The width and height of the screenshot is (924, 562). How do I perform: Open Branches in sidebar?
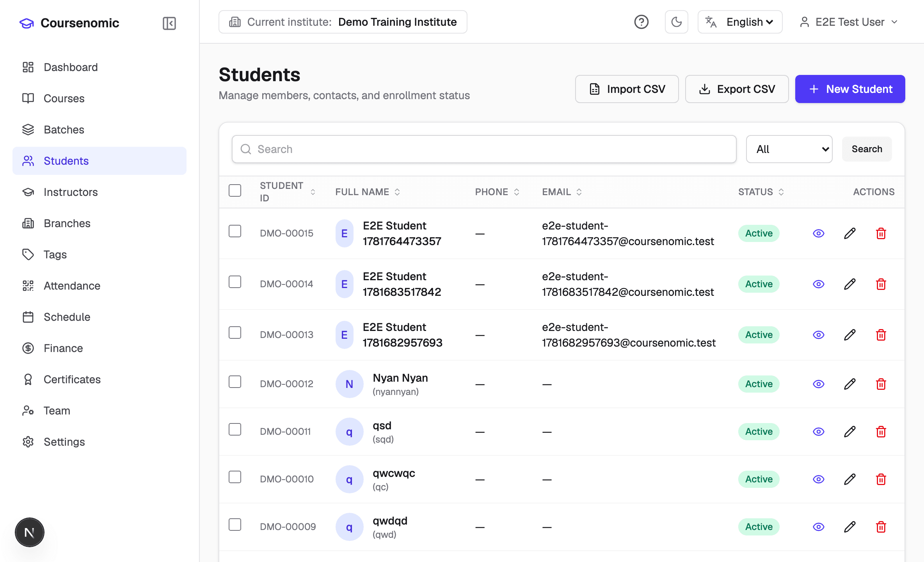(x=100, y=223)
